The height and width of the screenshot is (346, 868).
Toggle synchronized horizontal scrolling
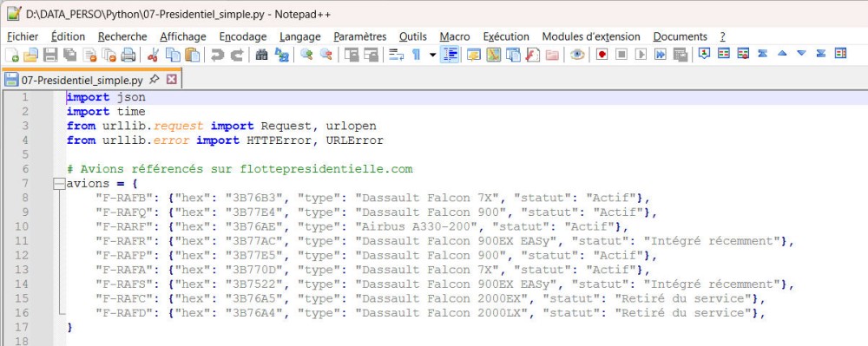[x=371, y=54]
